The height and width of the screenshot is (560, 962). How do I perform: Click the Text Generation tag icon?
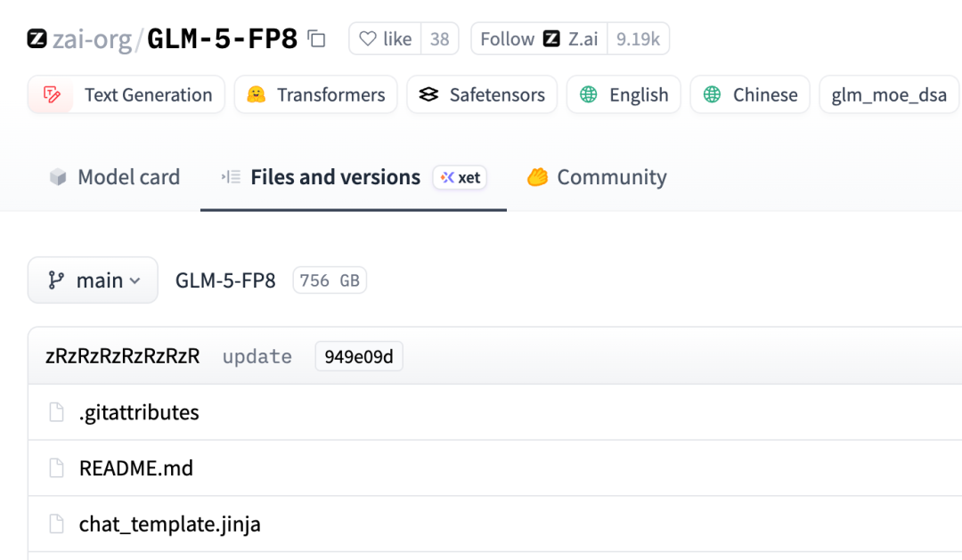pyautogui.click(x=51, y=94)
